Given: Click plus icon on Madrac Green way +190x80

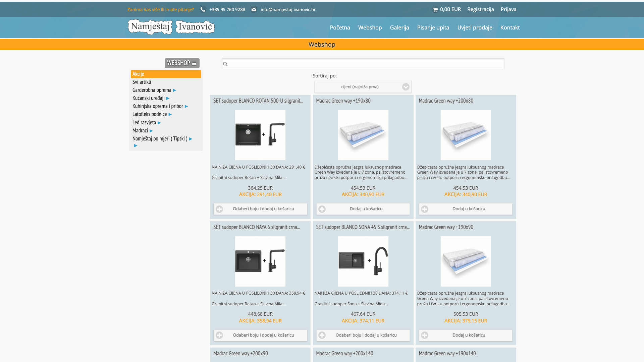Looking at the screenshot, I should 322,209.
